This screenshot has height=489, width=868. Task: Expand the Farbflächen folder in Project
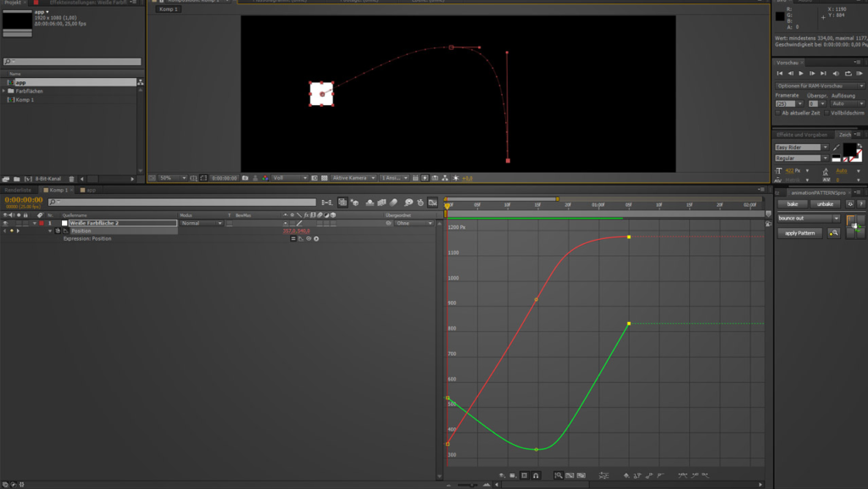pyautogui.click(x=3, y=91)
